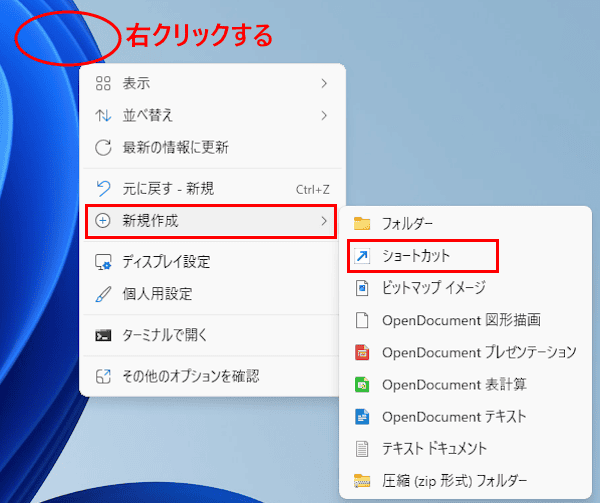Screen dimensions: 600x503
Task: Click the green OpenDocument 表計算 icon
Action: (362, 384)
